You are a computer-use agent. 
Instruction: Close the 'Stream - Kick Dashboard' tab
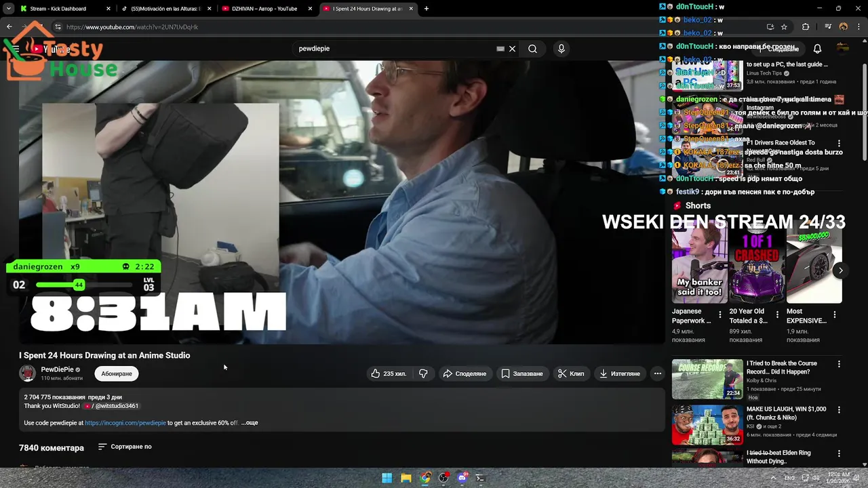[108, 9]
